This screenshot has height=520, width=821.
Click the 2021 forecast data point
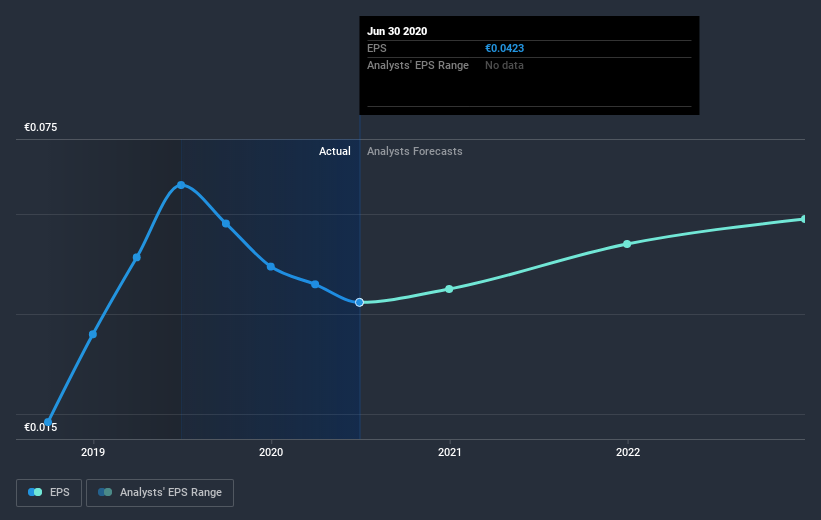[x=449, y=289]
